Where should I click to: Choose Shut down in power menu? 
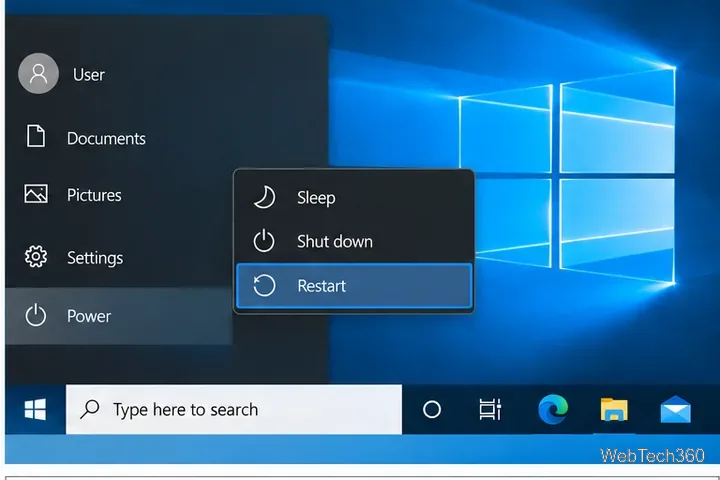click(x=354, y=241)
